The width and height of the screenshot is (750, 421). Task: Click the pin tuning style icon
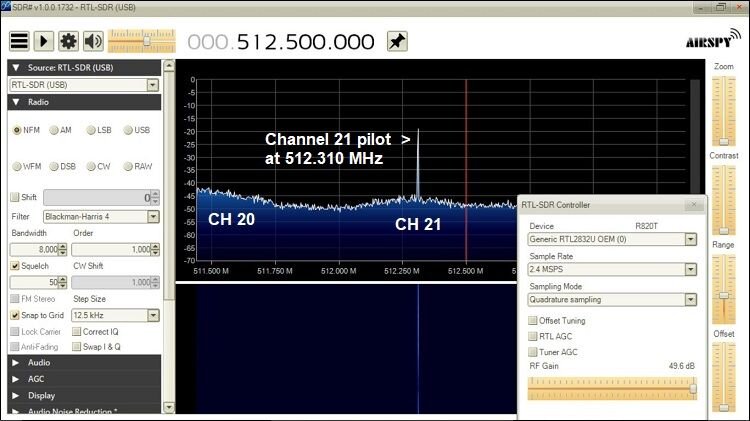(x=397, y=41)
